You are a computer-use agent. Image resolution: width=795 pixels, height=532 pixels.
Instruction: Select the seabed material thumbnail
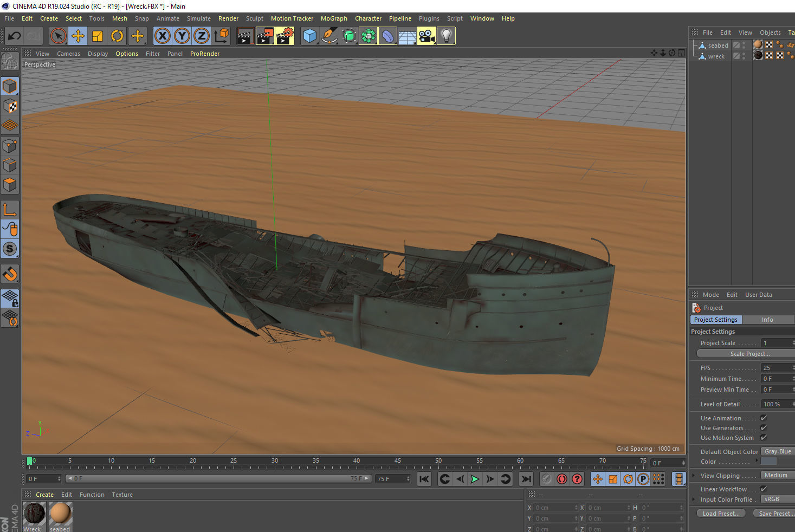point(60,513)
